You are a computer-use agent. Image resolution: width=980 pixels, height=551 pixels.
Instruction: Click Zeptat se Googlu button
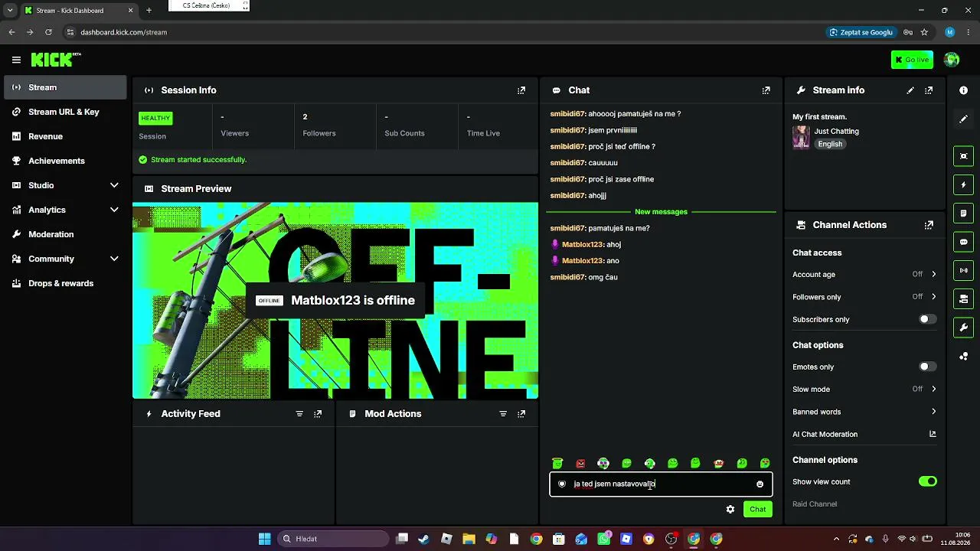click(x=861, y=32)
